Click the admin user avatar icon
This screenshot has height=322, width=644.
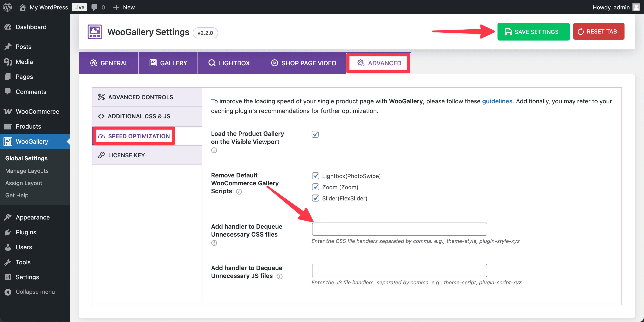(x=636, y=7)
